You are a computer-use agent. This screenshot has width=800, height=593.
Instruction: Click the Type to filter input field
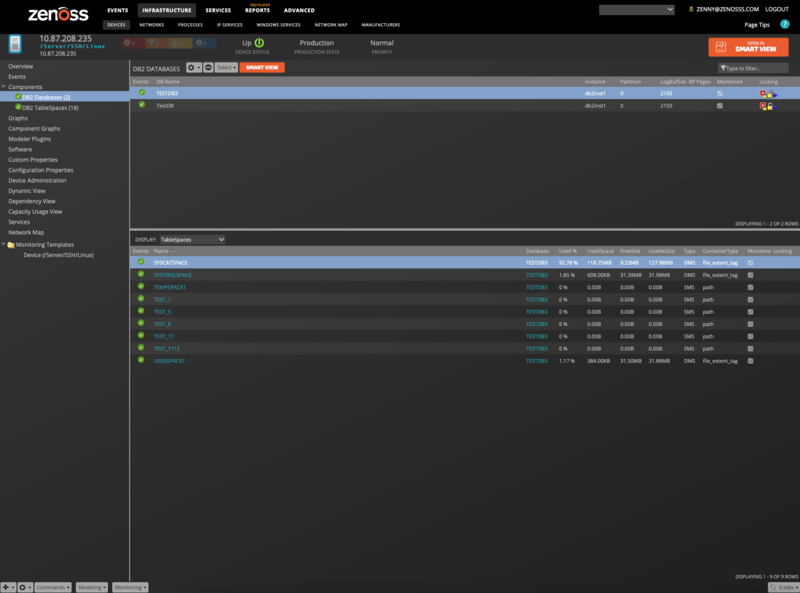point(753,68)
